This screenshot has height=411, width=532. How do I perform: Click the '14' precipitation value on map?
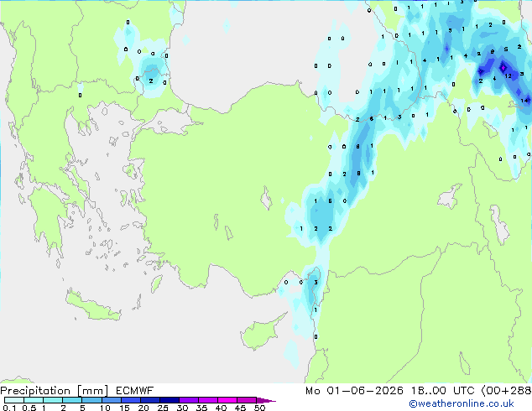click(x=525, y=101)
